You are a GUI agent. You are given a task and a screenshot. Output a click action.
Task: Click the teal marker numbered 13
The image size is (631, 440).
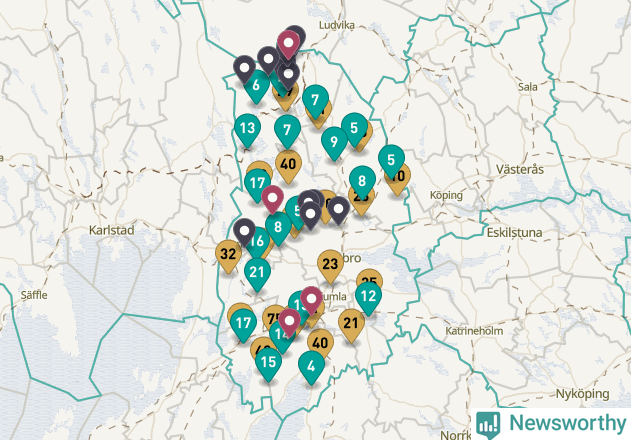click(247, 129)
